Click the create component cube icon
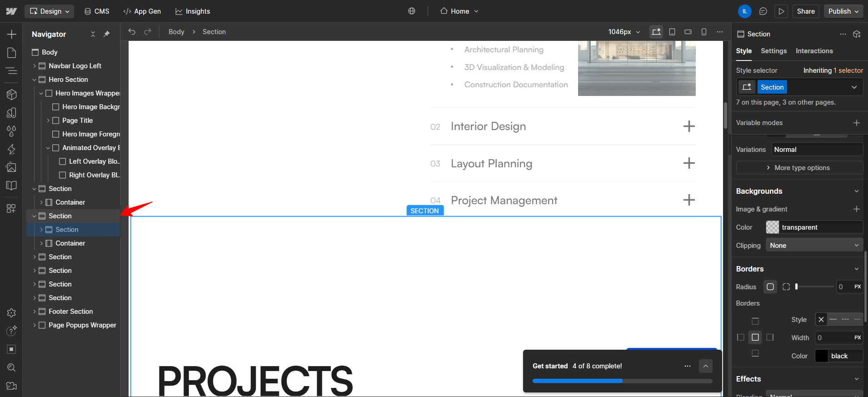Viewport: 868px width, 397px height. 857,34
